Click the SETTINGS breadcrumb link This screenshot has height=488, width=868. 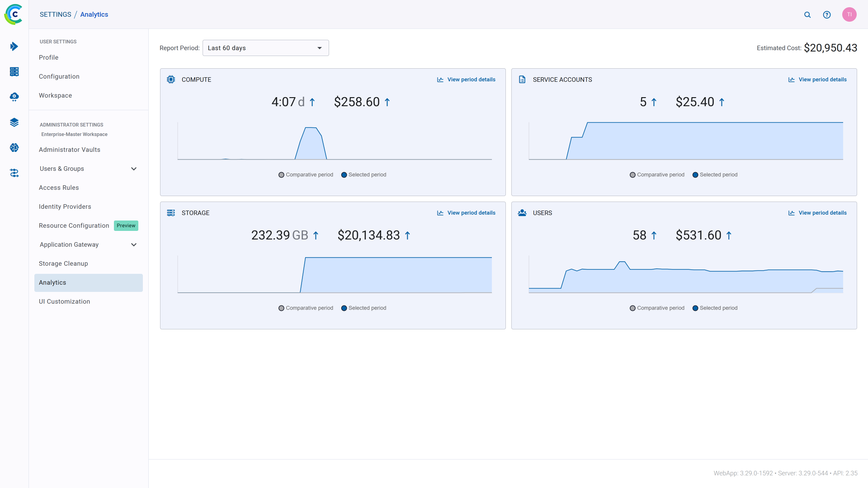[55, 14]
